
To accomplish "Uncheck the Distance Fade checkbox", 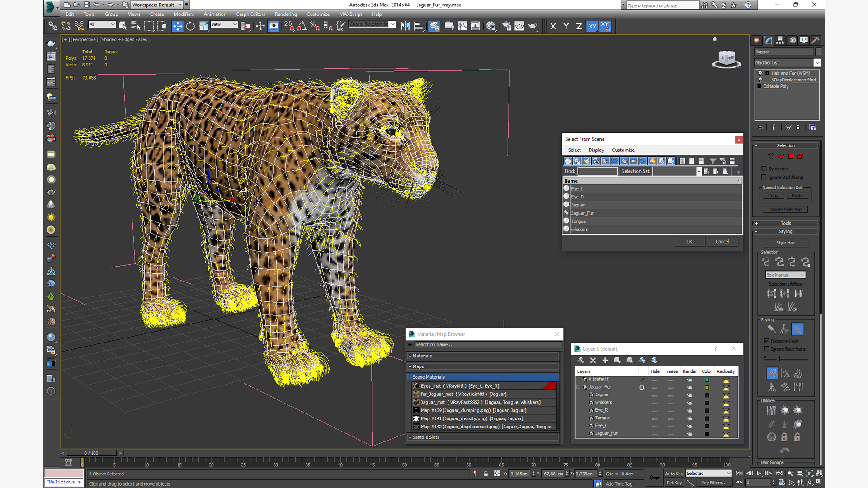I will point(766,341).
